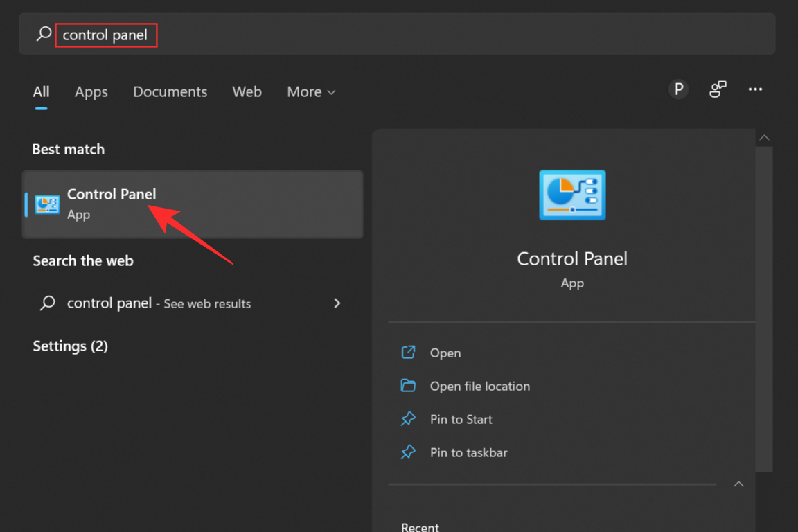
Task: Select the Control Panel app icon
Action: click(x=46, y=204)
